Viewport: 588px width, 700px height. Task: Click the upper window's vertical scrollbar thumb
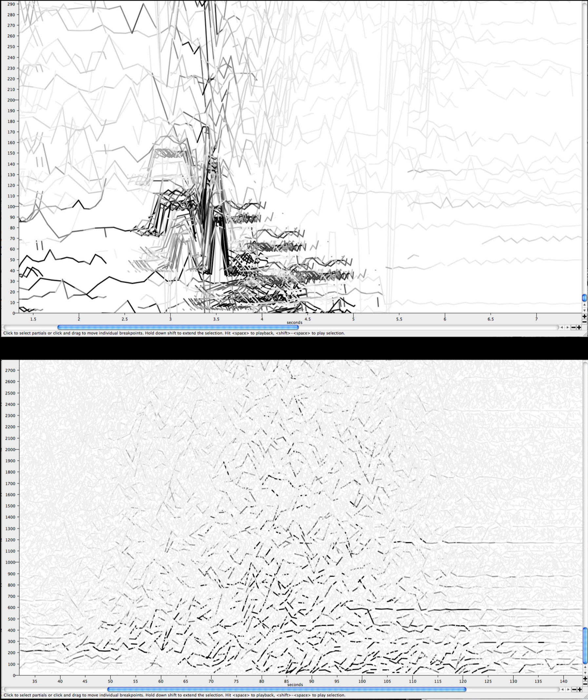[585, 298]
